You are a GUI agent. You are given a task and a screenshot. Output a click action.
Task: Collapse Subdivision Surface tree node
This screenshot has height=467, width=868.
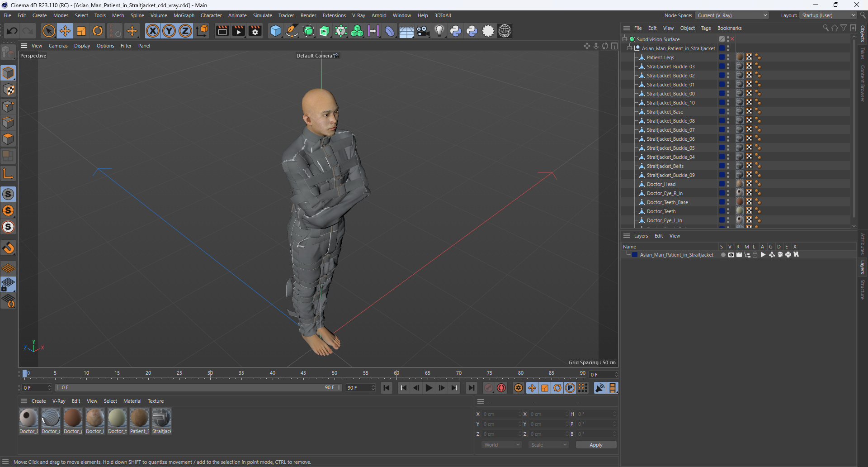[x=625, y=39]
